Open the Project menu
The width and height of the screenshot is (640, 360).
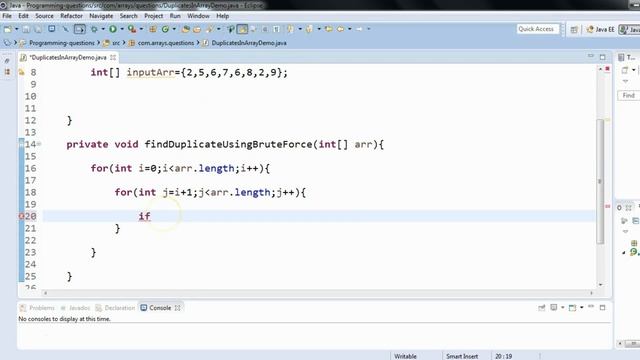(x=153, y=16)
